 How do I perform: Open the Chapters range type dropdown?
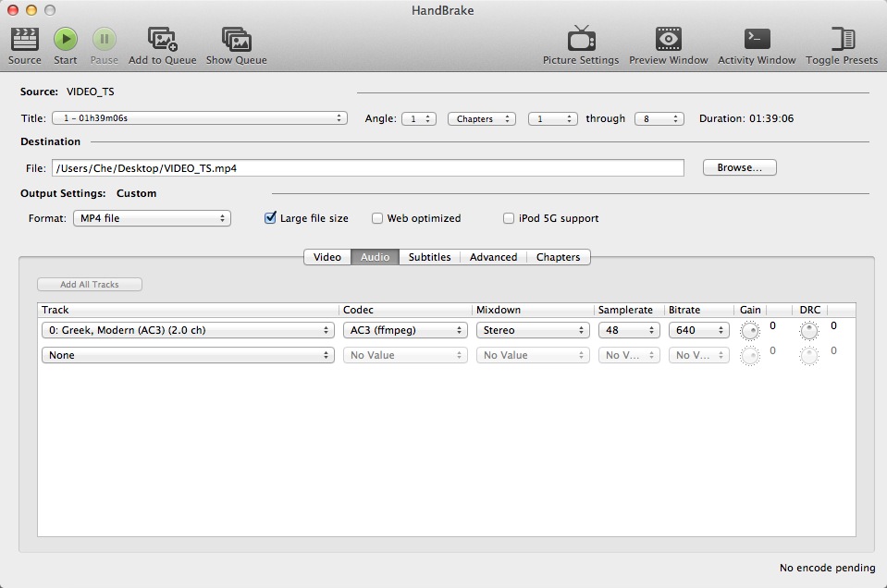(x=481, y=118)
